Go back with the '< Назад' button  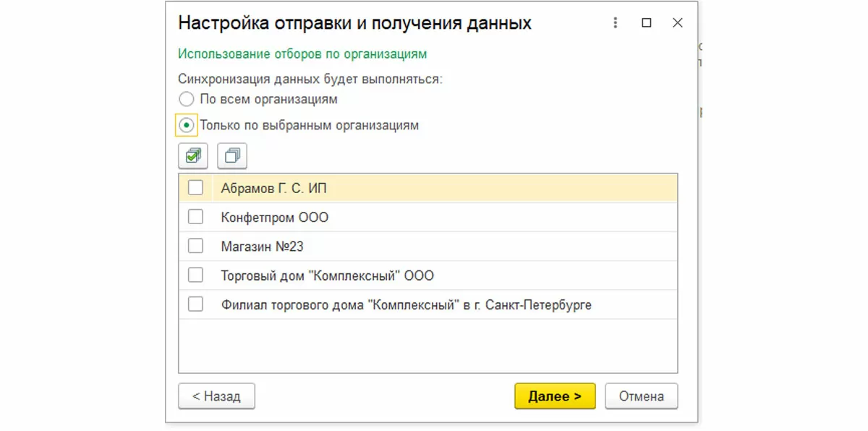pyautogui.click(x=216, y=396)
